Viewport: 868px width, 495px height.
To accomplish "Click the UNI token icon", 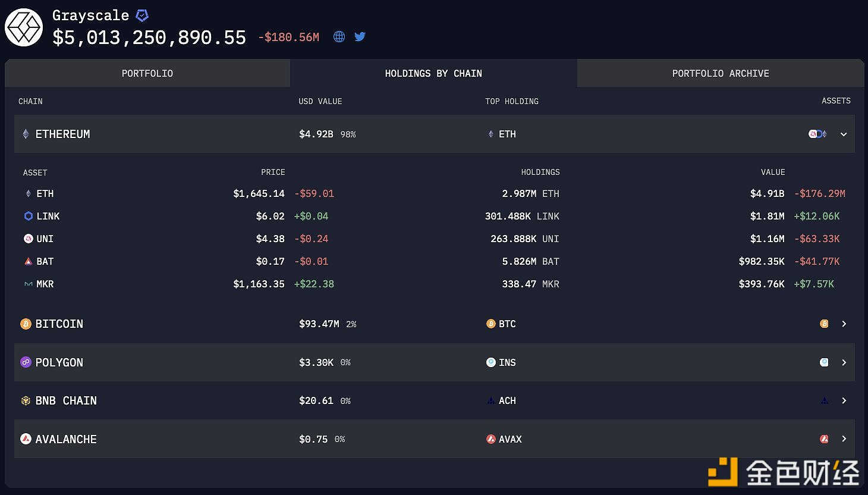I will pos(28,239).
